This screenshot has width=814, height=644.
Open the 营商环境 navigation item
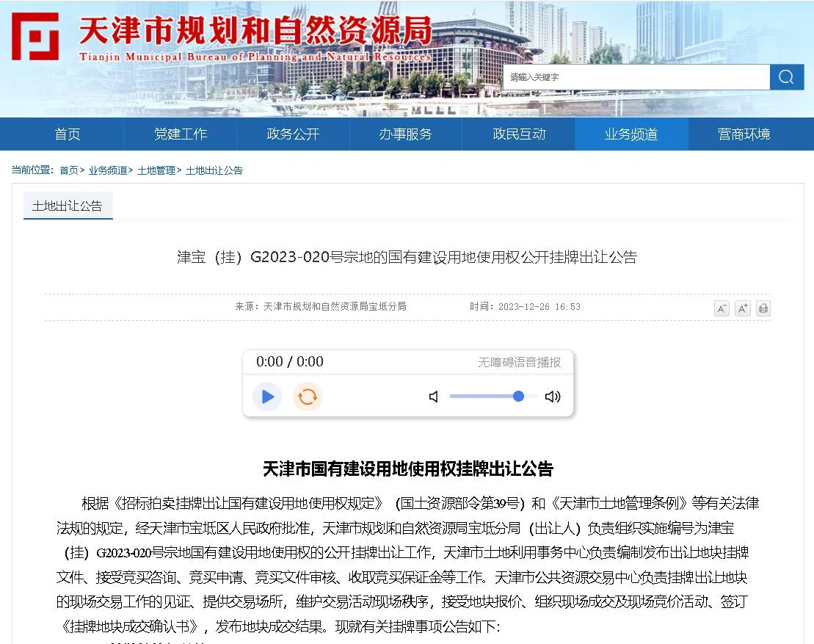coord(744,134)
